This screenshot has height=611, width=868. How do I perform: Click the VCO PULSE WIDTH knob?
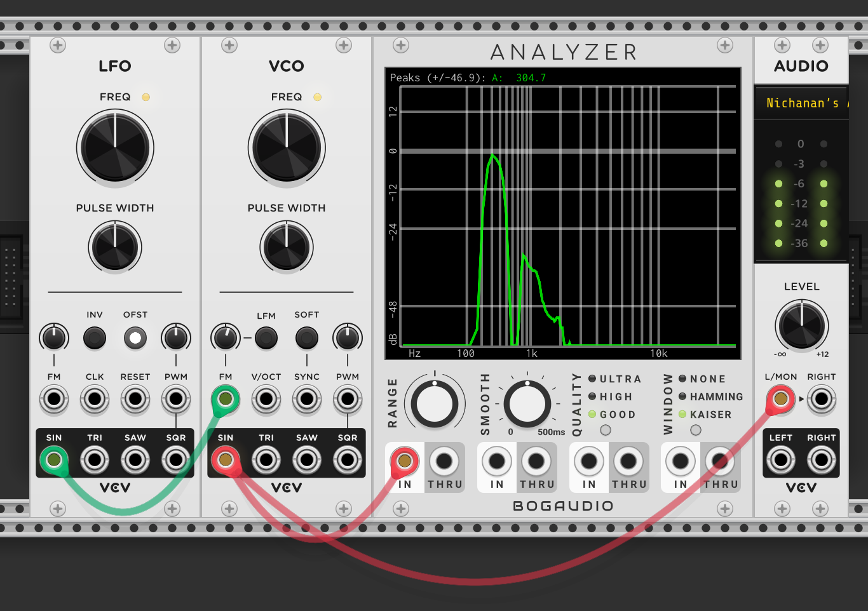point(287,246)
